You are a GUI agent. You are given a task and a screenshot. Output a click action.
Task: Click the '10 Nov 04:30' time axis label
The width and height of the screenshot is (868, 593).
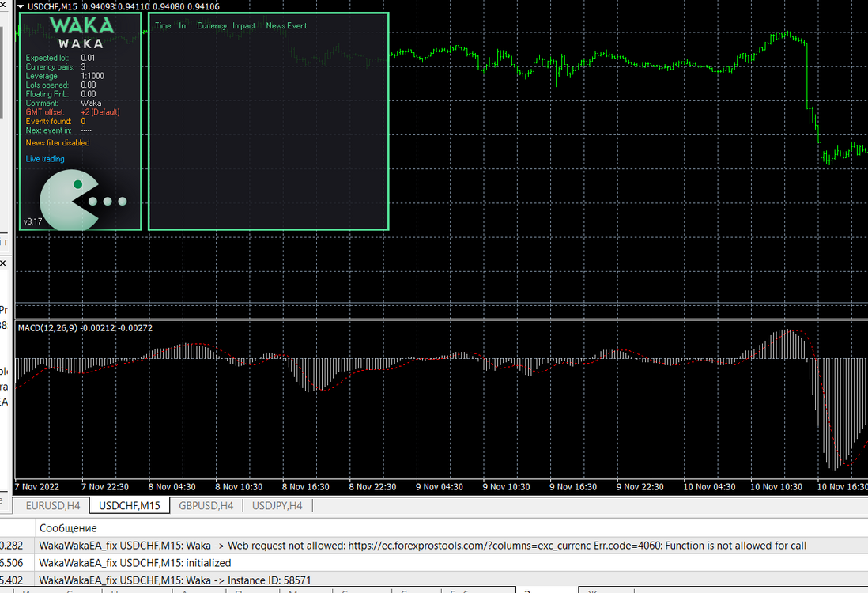tap(709, 487)
